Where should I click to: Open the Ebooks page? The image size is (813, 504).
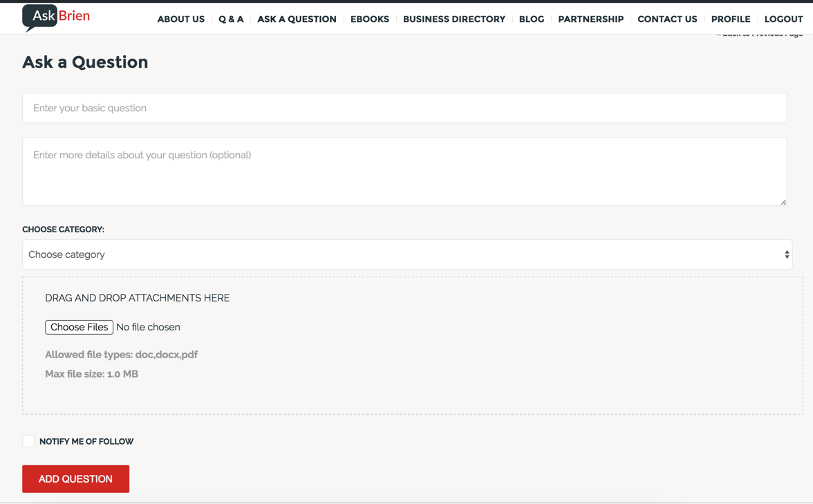point(369,19)
